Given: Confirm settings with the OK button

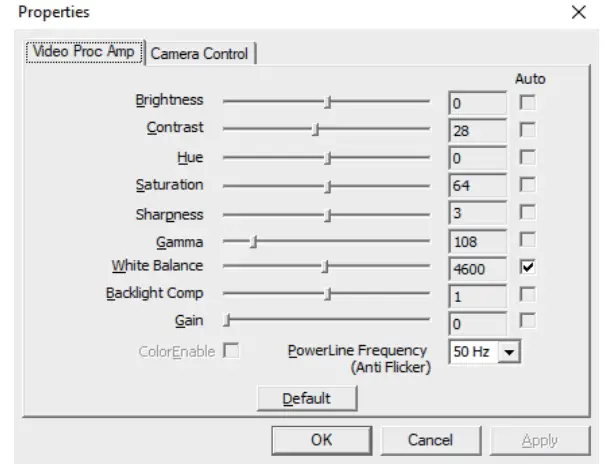Looking at the screenshot, I should 321,439.
